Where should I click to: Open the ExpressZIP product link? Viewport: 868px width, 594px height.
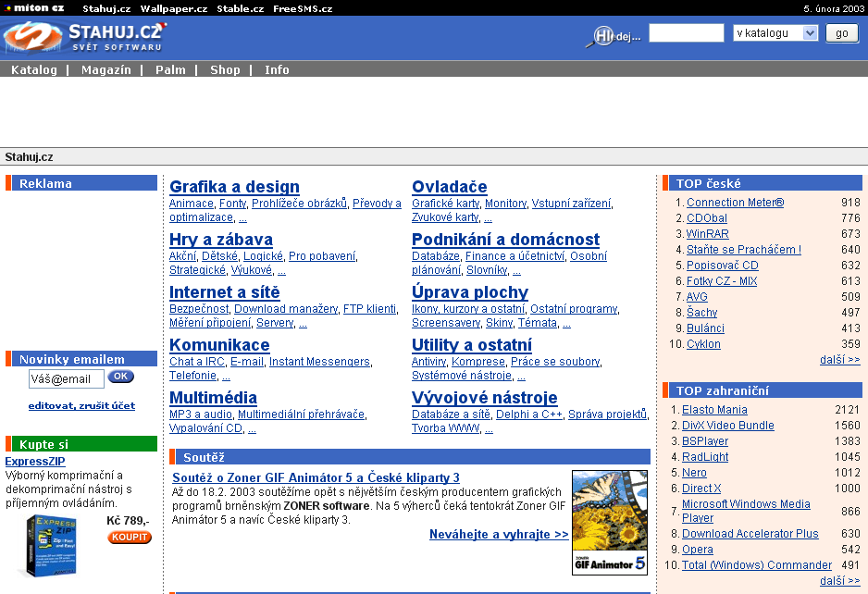(35, 461)
